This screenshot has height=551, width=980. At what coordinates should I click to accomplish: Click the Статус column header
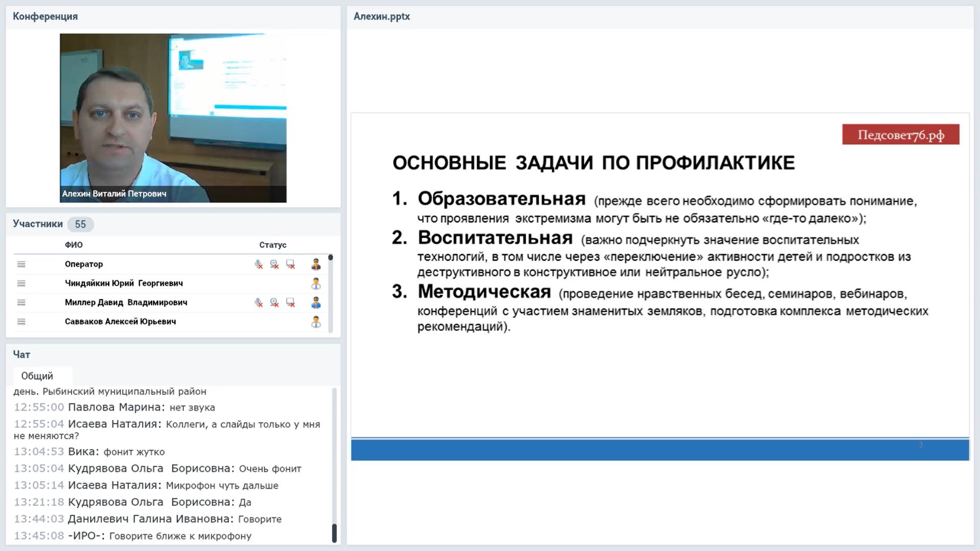[273, 245]
